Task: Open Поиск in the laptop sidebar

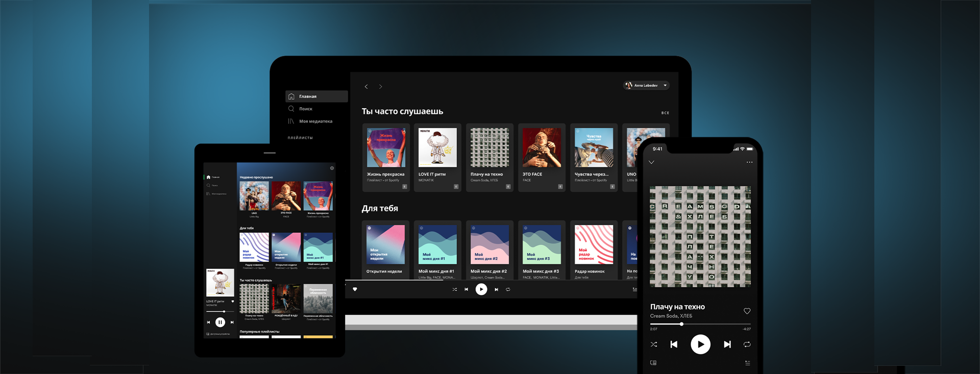Action: [x=305, y=109]
